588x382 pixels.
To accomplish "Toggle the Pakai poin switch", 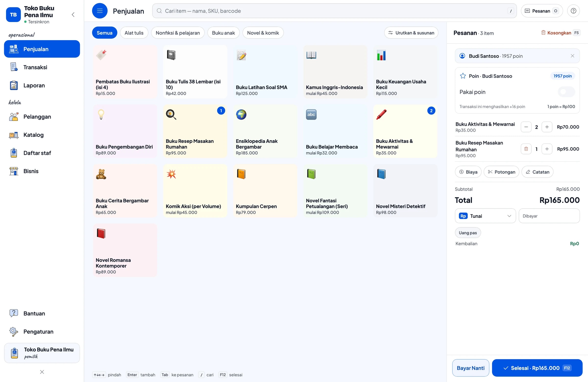I will [566, 92].
